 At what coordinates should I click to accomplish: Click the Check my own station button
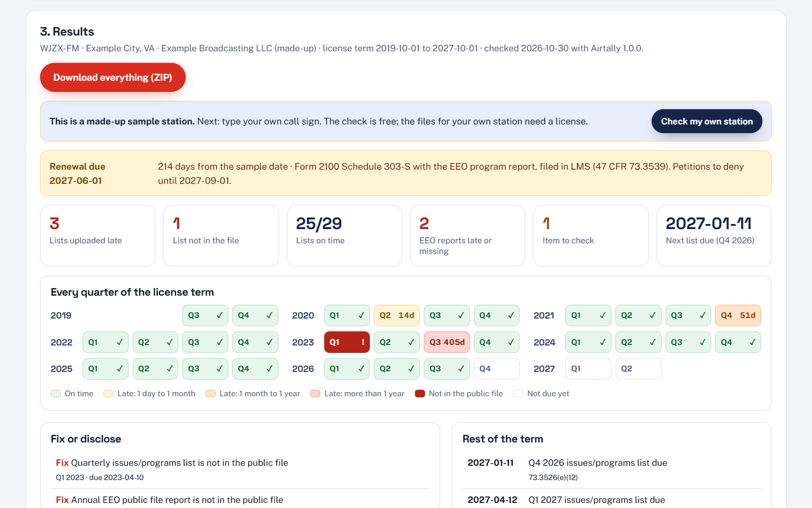coord(706,121)
